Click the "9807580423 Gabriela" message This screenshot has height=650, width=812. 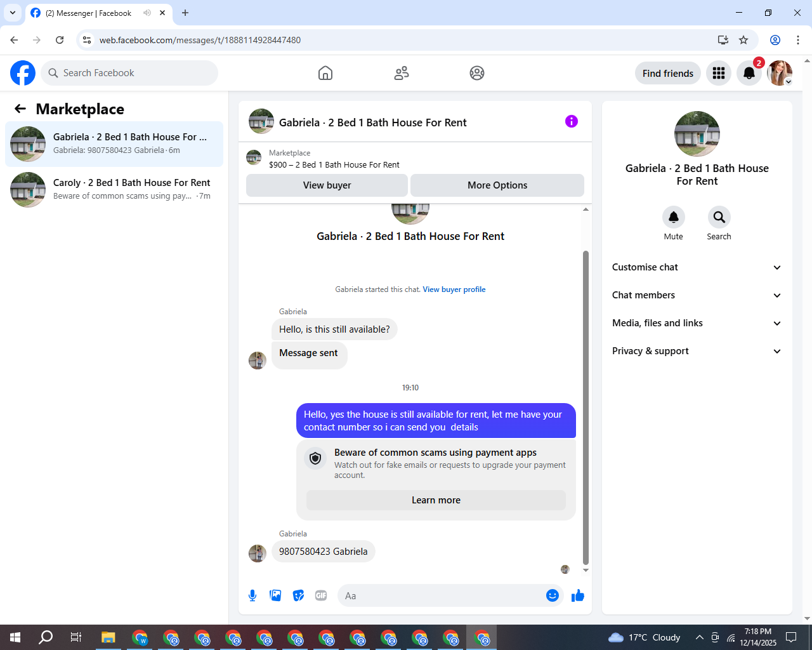pos(324,552)
